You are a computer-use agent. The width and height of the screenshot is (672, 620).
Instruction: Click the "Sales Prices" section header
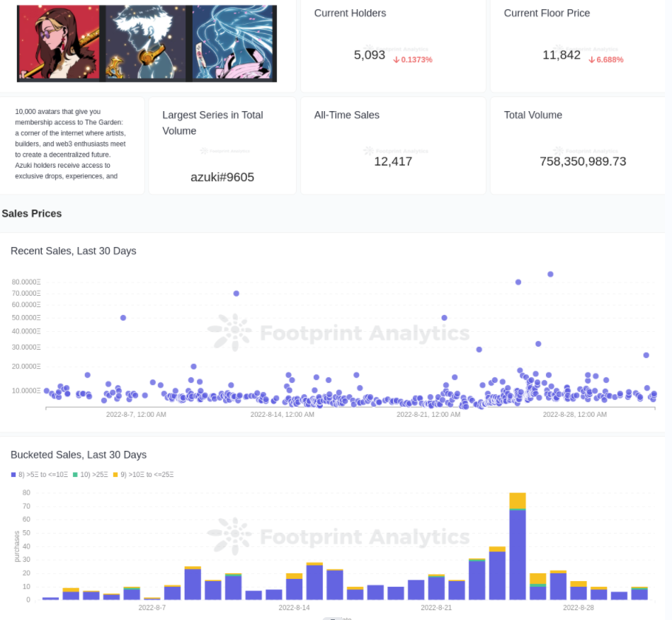tap(30, 213)
